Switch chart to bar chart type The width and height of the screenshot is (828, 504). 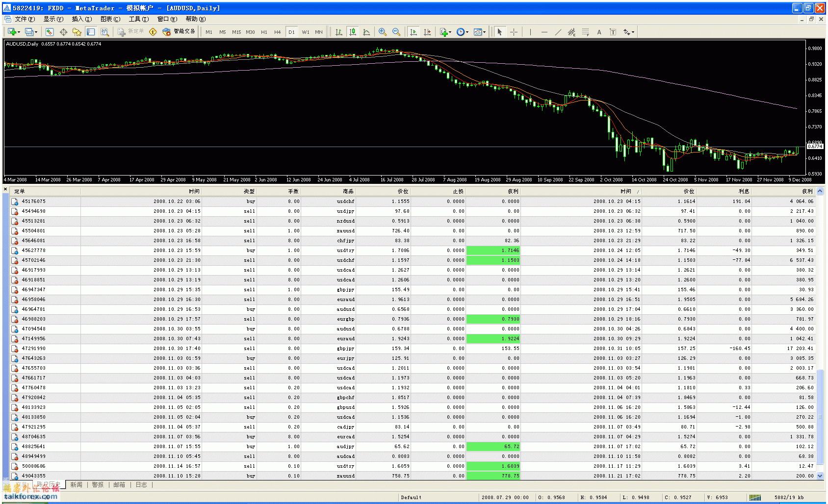point(338,32)
